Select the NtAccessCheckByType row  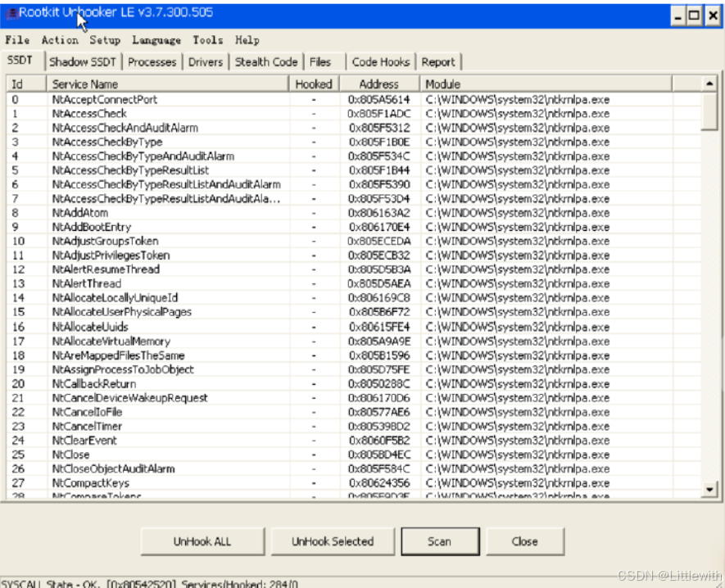pyautogui.click(x=354, y=142)
